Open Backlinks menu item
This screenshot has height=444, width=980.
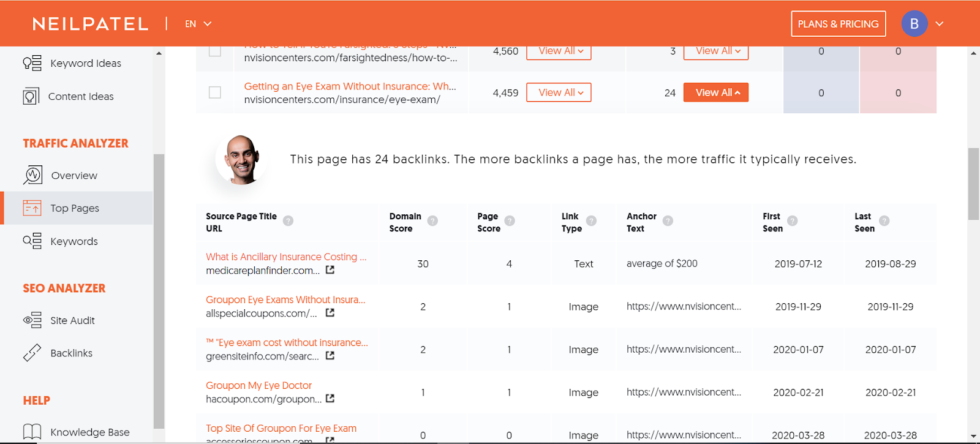click(x=72, y=353)
